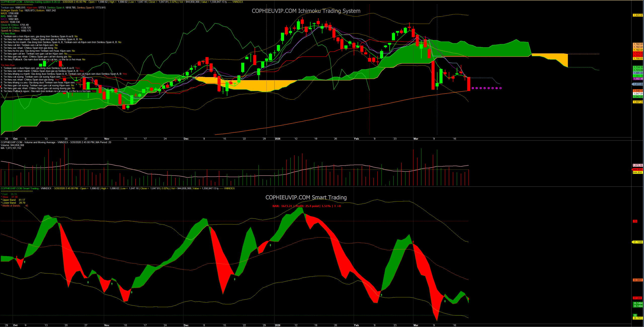
Task: Click the Ichimoku Trading System chart title
Action: tap(306, 11)
